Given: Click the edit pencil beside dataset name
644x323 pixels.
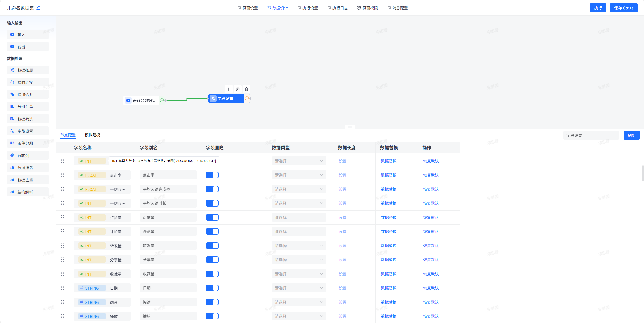Looking at the screenshot, I should click(38, 8).
